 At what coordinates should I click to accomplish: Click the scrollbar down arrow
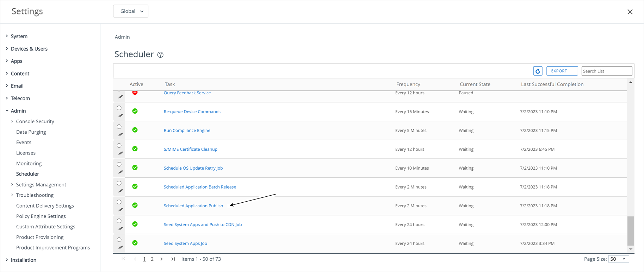tap(631, 249)
